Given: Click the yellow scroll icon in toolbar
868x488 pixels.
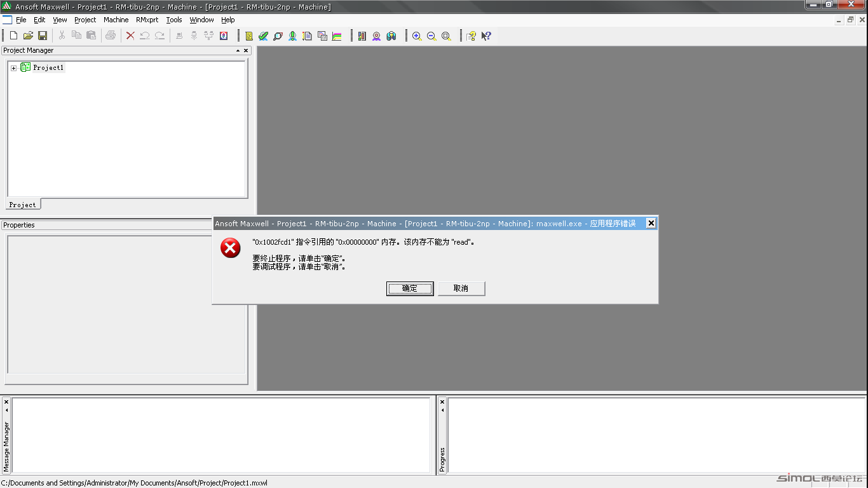Looking at the screenshot, I should pyautogui.click(x=248, y=36).
